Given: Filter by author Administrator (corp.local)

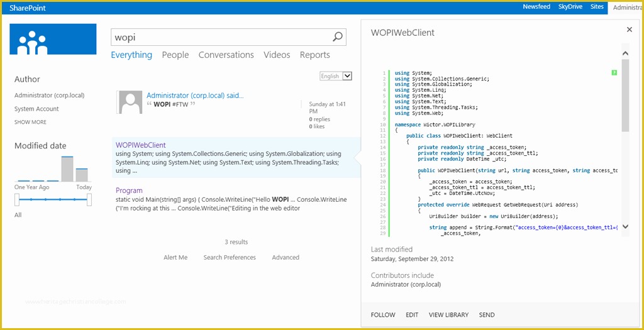Looking at the screenshot, I should tap(49, 95).
